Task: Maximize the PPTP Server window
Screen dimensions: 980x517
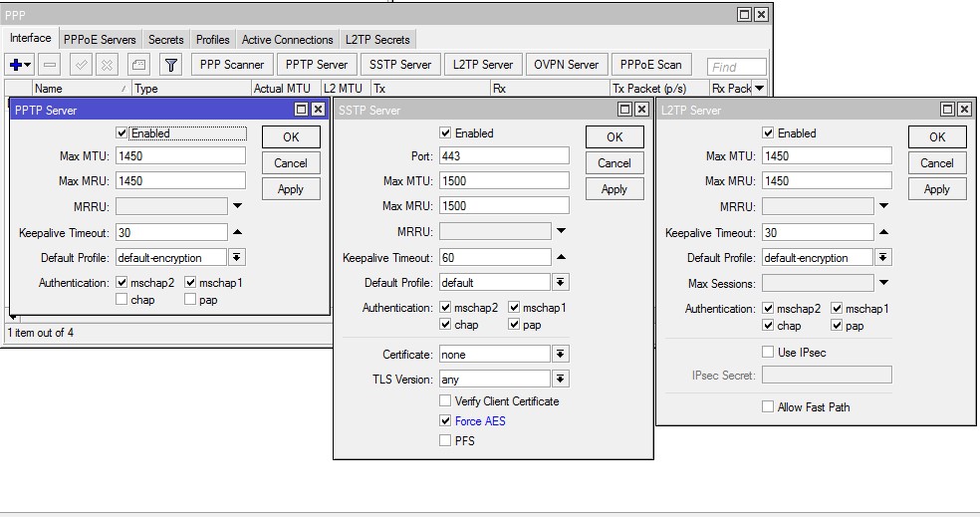Action: [x=301, y=110]
